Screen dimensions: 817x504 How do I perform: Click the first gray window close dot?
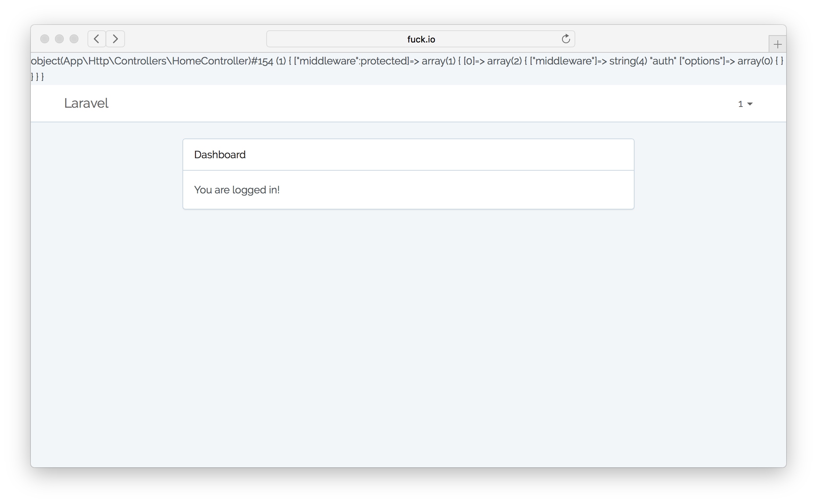pos(45,39)
